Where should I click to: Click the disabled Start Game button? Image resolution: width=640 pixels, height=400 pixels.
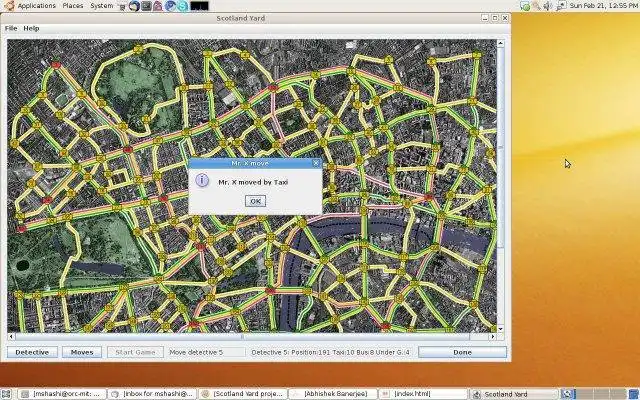[x=135, y=352]
